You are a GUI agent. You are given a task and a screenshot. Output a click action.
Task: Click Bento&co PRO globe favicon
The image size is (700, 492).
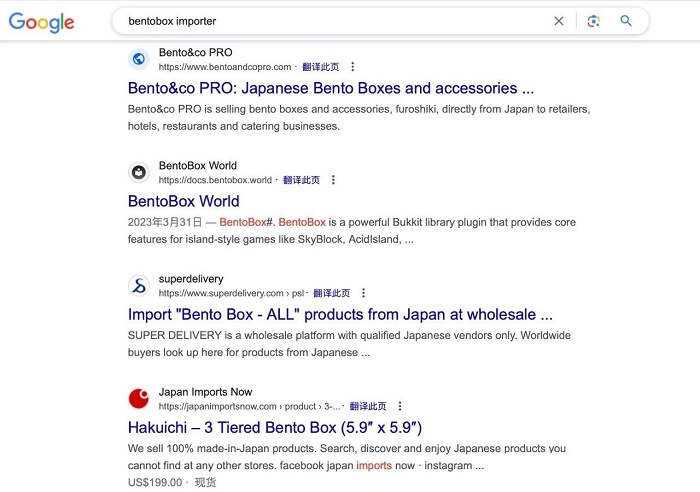[x=139, y=59]
